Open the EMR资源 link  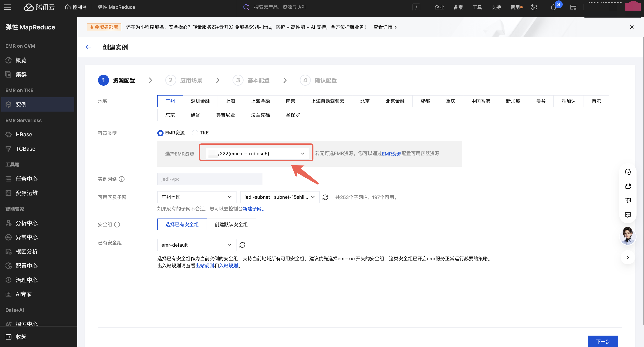[391, 154]
